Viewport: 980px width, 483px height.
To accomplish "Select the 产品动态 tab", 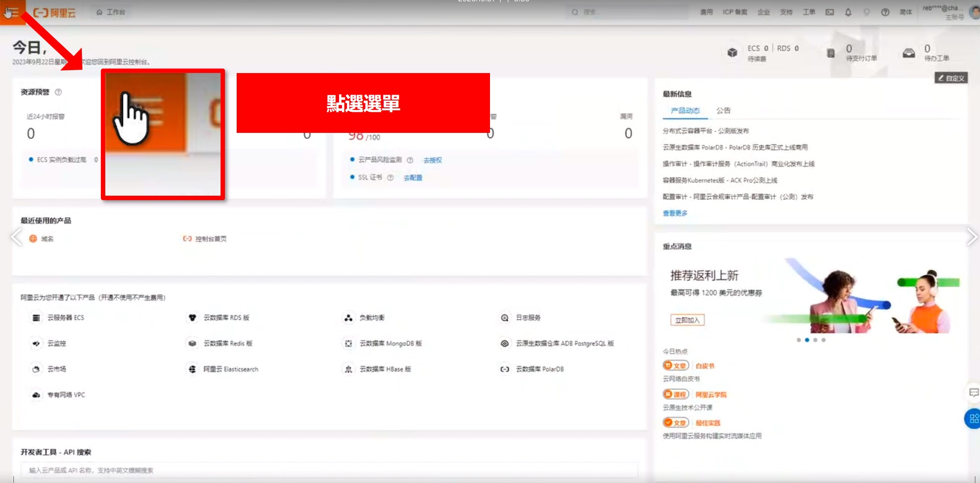I will 685,111.
